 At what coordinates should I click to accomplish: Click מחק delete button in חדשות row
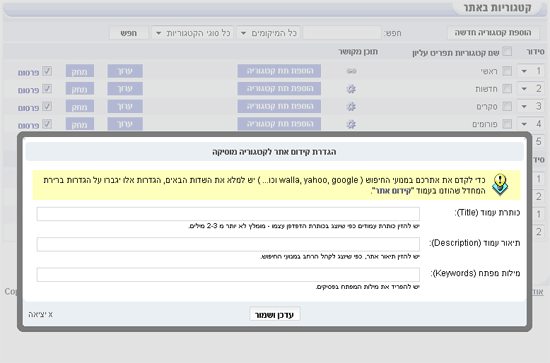pyautogui.click(x=80, y=89)
